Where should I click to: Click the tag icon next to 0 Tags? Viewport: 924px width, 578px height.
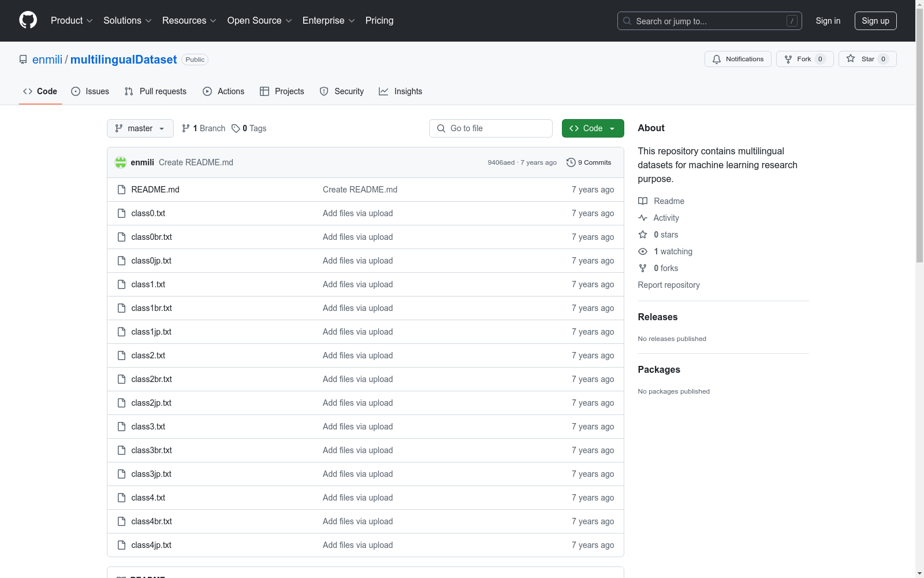click(x=236, y=128)
